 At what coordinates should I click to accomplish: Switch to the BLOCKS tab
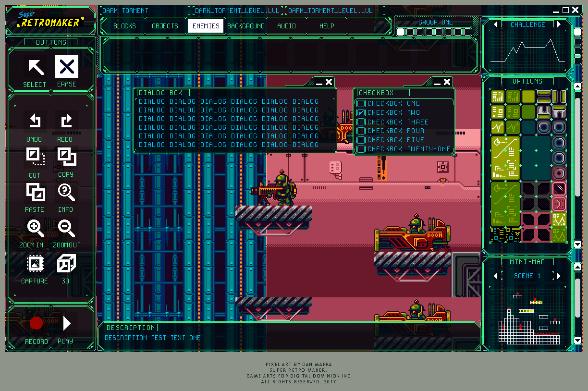pos(124,26)
